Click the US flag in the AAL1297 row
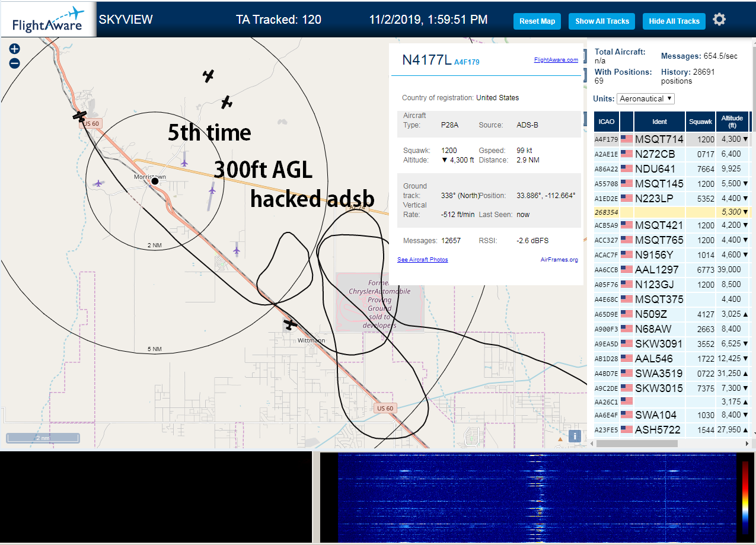Viewport: 756px width, 545px height. tap(626, 270)
